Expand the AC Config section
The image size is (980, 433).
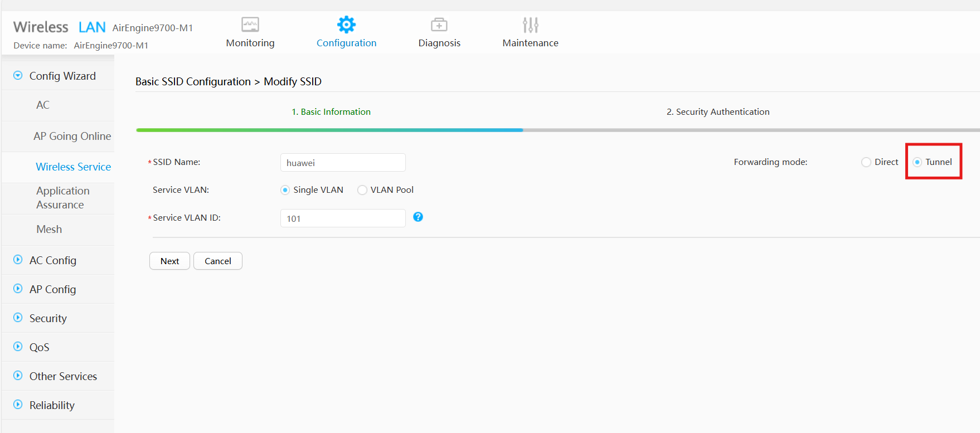tap(18, 260)
